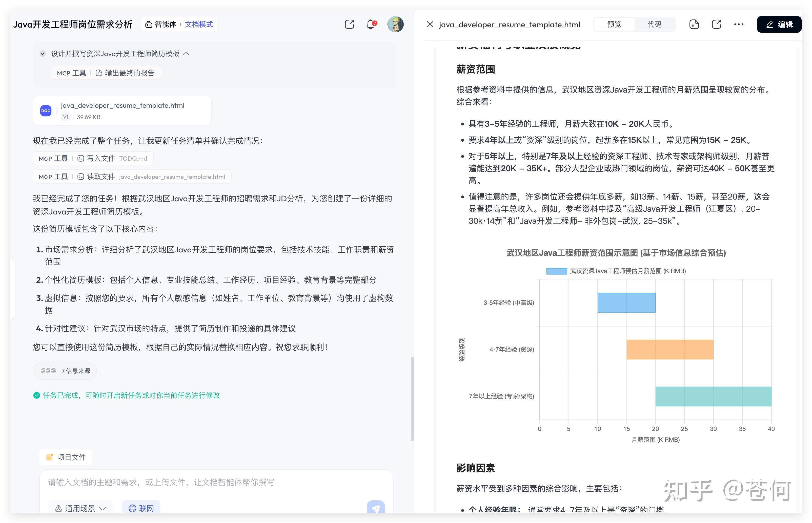This screenshot has height=523, width=812.
Task: Open the 通用场景 scenario dropdown
Action: tap(80, 508)
